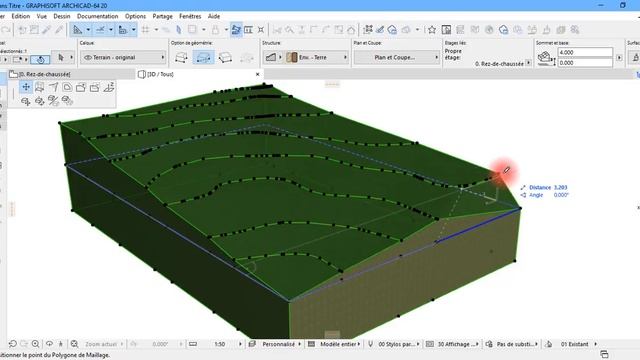The height and width of the screenshot is (360, 640).
Task: Expand the grid snap options arrow
Action: [x=156, y=30]
